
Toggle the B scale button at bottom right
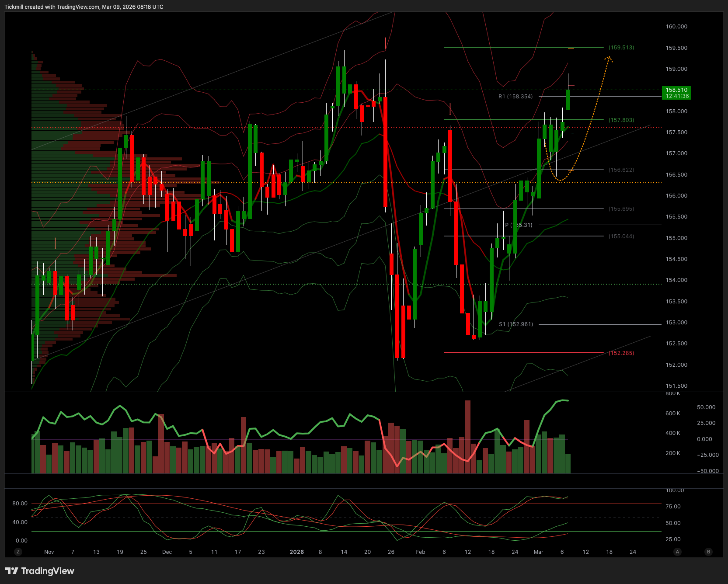point(708,552)
